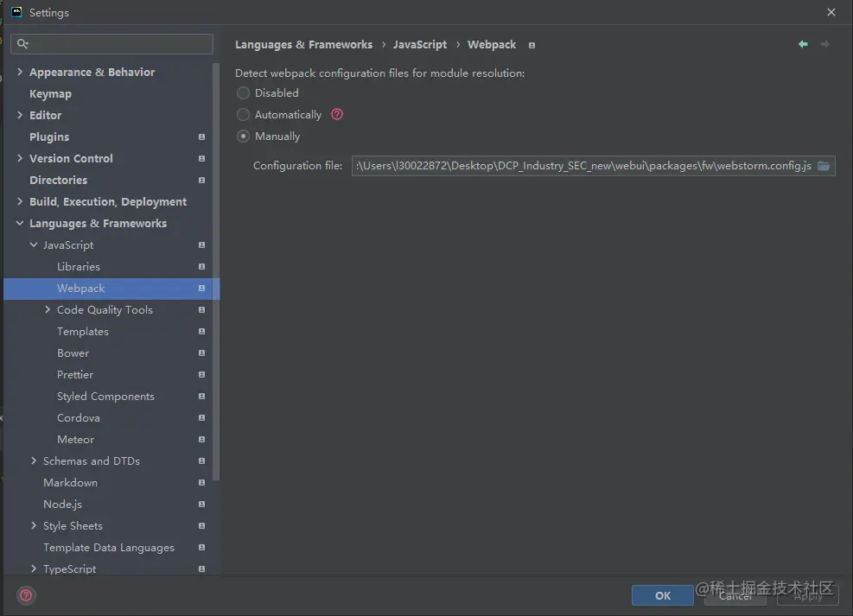Image resolution: width=853 pixels, height=616 pixels.
Task: Select the Manually radio option
Action: pos(243,137)
